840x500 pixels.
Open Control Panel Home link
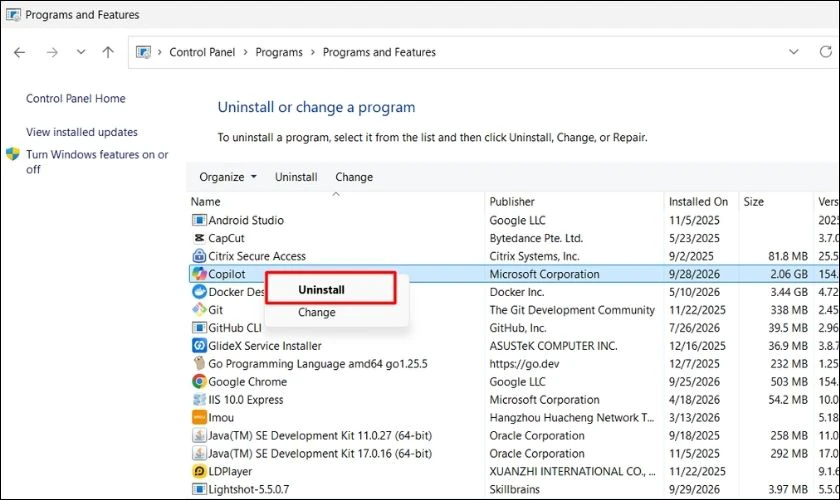[x=76, y=99]
